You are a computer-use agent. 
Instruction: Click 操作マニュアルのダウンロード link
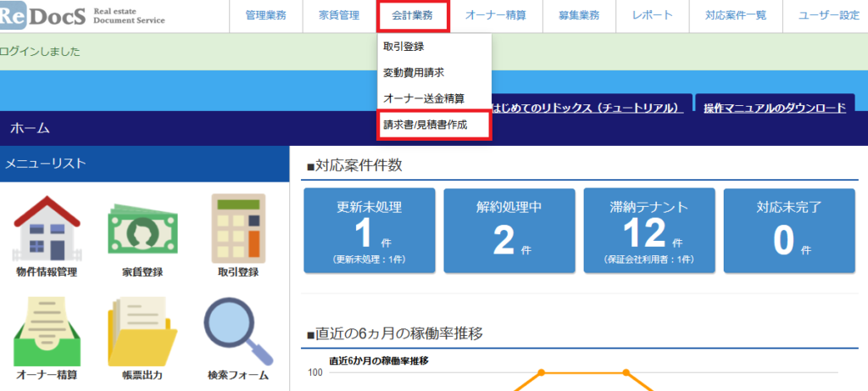pos(775,108)
